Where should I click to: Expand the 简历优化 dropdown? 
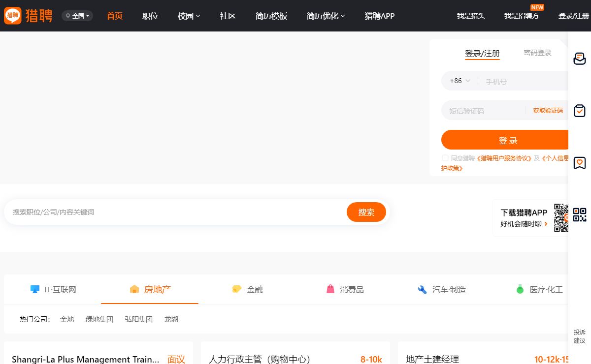[x=326, y=16]
